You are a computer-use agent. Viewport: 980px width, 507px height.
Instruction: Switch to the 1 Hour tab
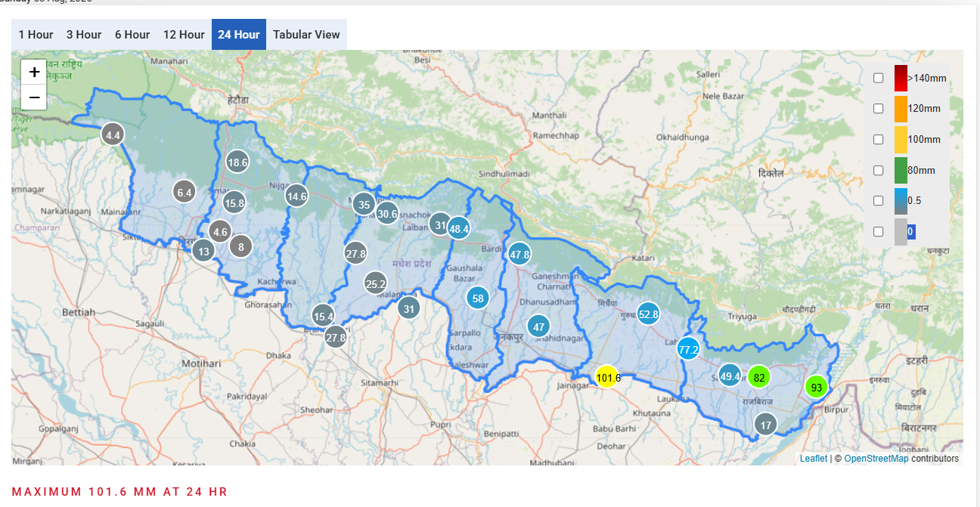pyautogui.click(x=36, y=34)
